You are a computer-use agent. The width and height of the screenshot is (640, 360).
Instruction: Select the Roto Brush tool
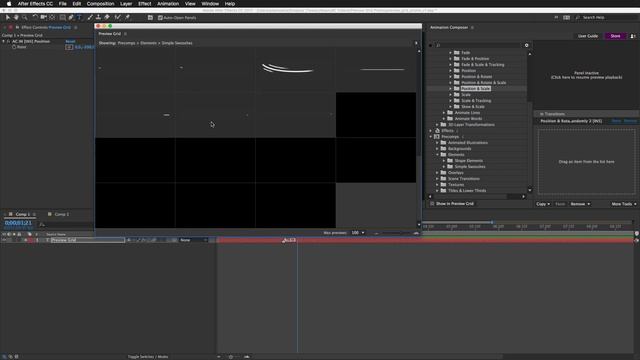click(x=118, y=18)
